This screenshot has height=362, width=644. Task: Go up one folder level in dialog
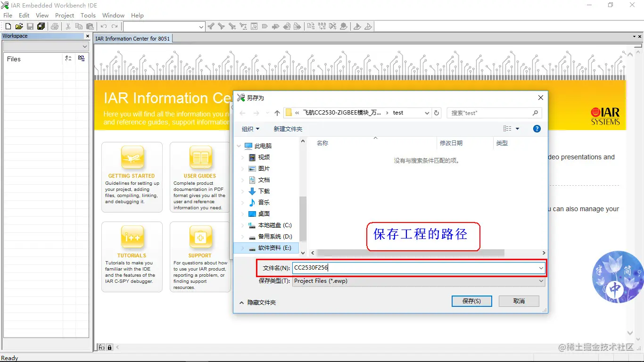coord(277,113)
